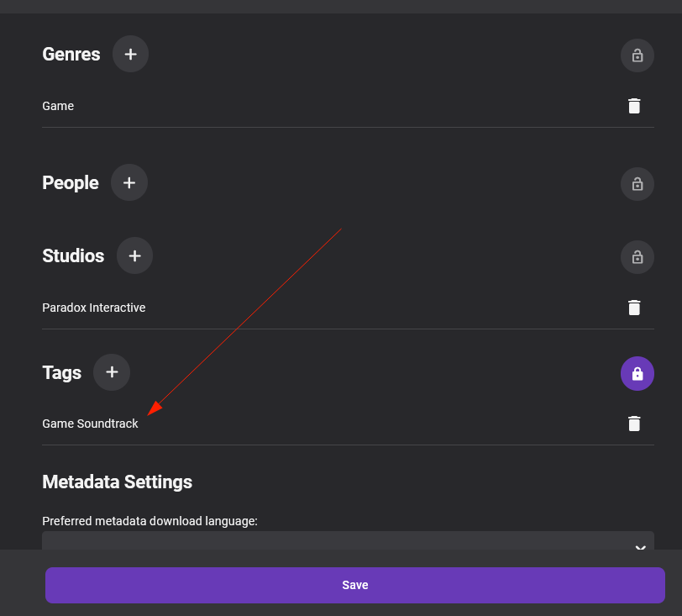This screenshot has height=616, width=682.
Task: Add a new genre with plus button
Action: coord(130,54)
